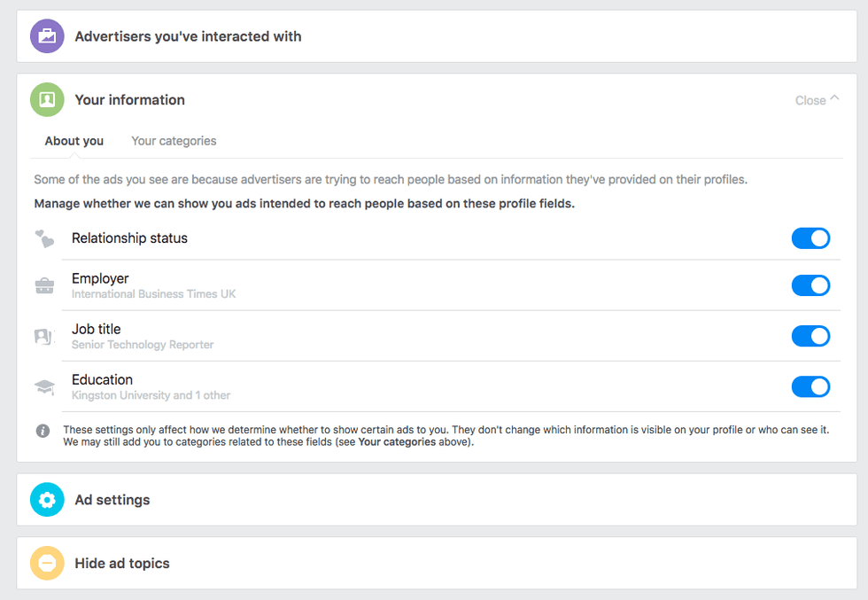
Task: Click the Job title badge icon
Action: [x=44, y=336]
